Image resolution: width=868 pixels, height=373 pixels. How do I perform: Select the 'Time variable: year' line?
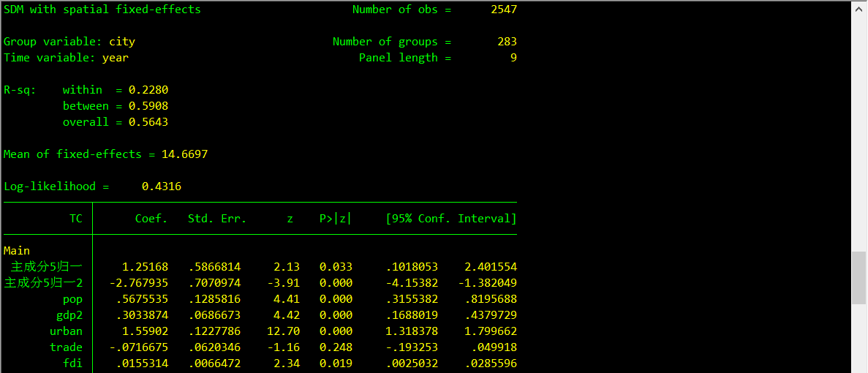[x=66, y=58]
